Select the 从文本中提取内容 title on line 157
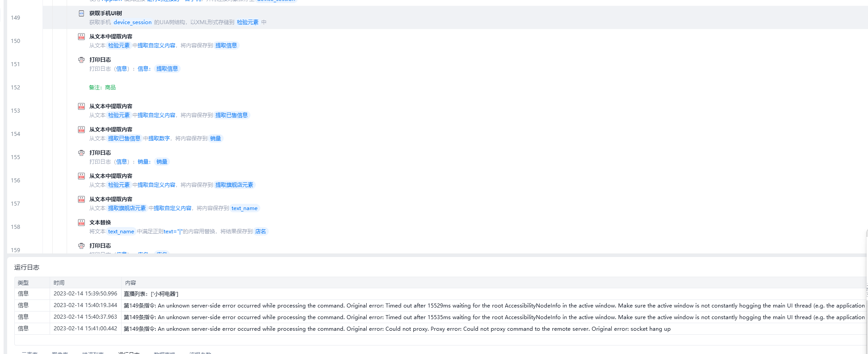Image resolution: width=868 pixels, height=354 pixels. [111, 199]
